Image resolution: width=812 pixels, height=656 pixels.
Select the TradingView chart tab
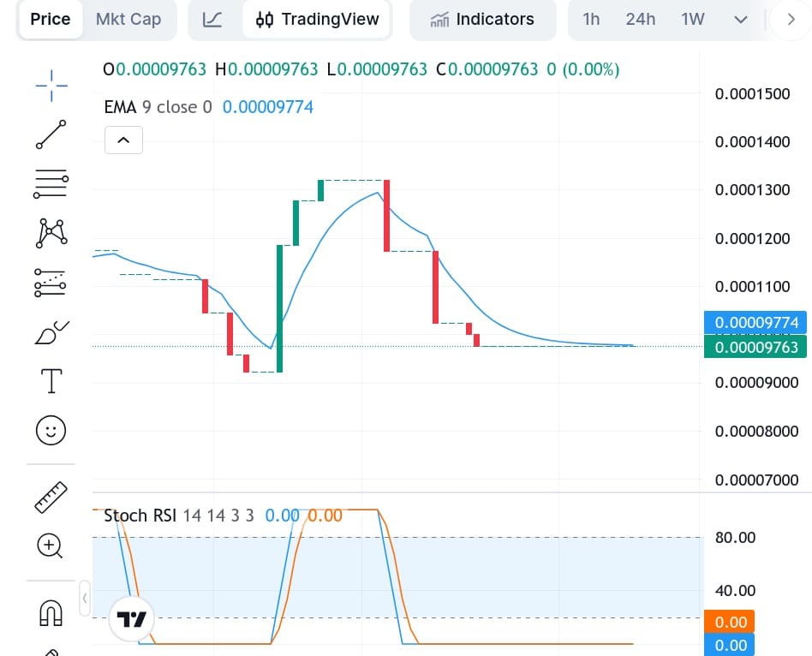[317, 19]
